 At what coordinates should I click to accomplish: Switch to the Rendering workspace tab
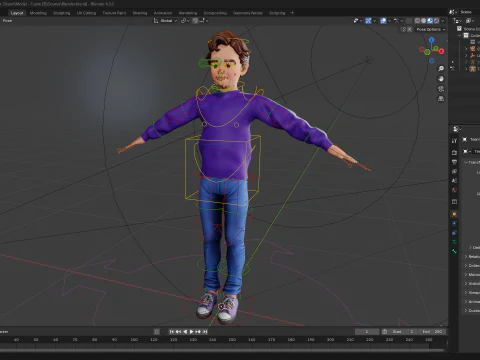click(188, 13)
